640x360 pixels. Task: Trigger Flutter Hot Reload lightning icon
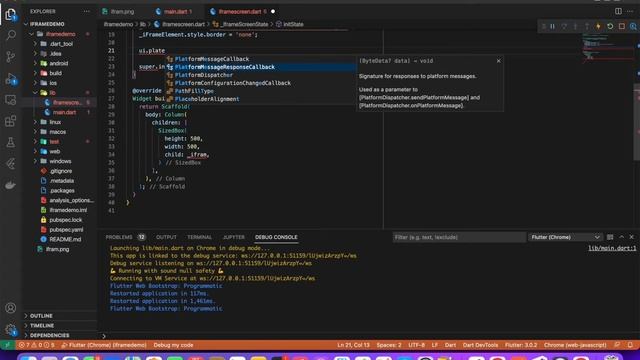[x=598, y=26]
